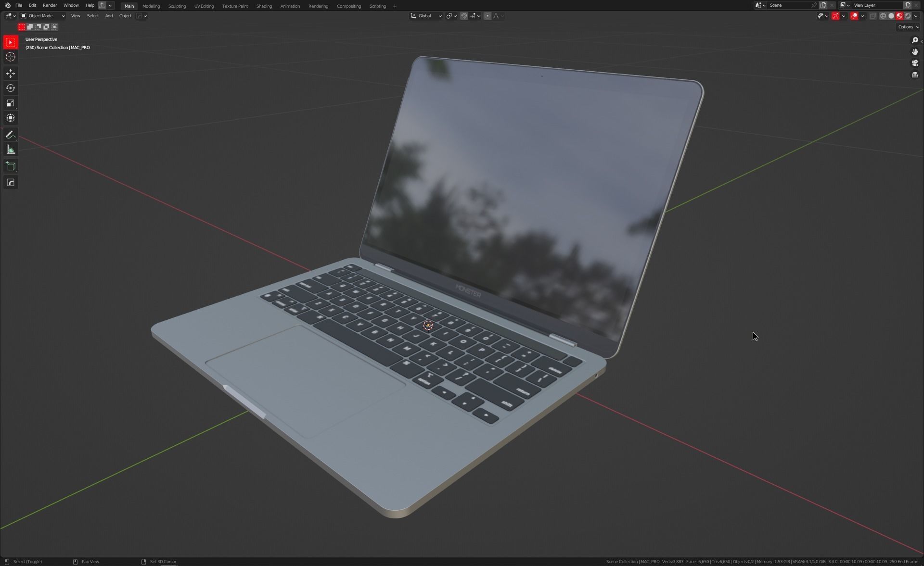Open the selectability and visibility dropdown
This screenshot has width=924, height=566.
[822, 16]
